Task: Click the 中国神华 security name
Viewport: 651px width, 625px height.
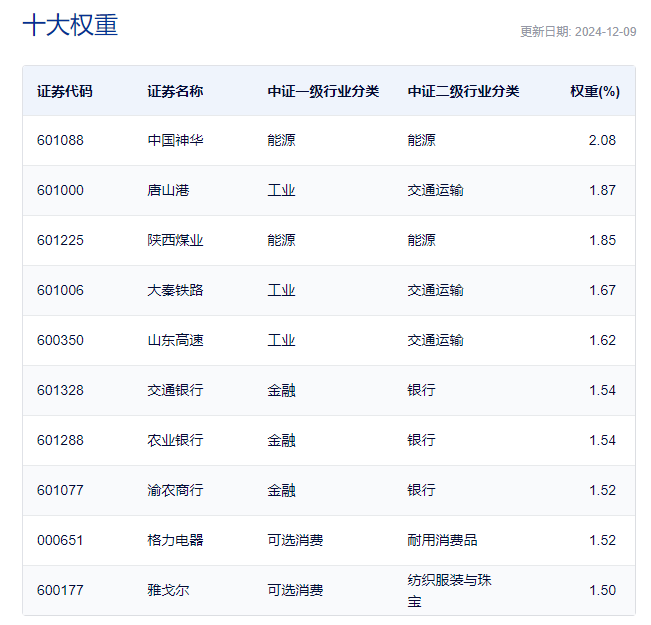Action: pyautogui.click(x=175, y=140)
